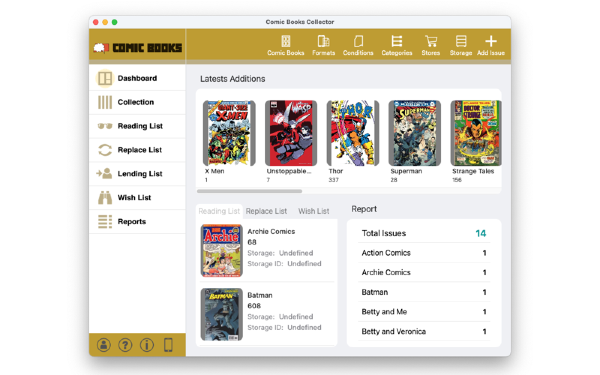Click the X Men title label
Screen dimensions: 600x375
[215, 171]
